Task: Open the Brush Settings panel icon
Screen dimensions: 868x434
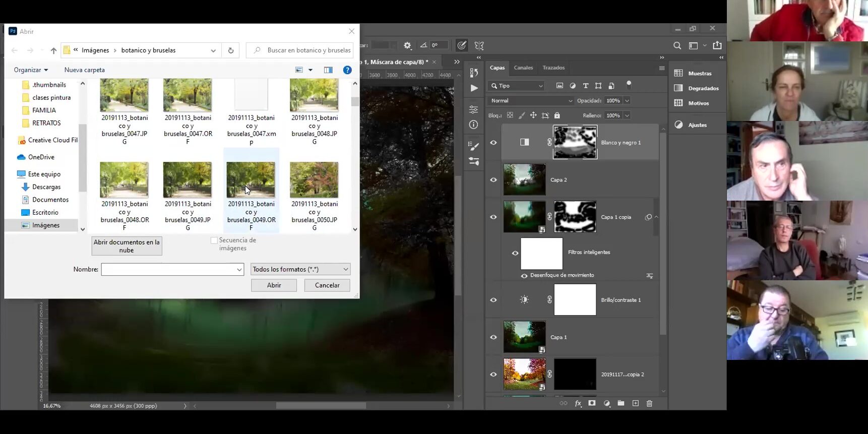Action: point(474,162)
